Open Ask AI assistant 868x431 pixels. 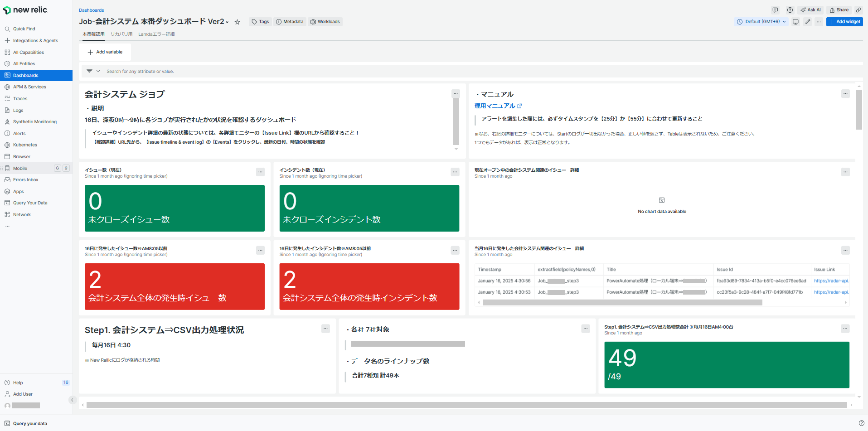[810, 10]
